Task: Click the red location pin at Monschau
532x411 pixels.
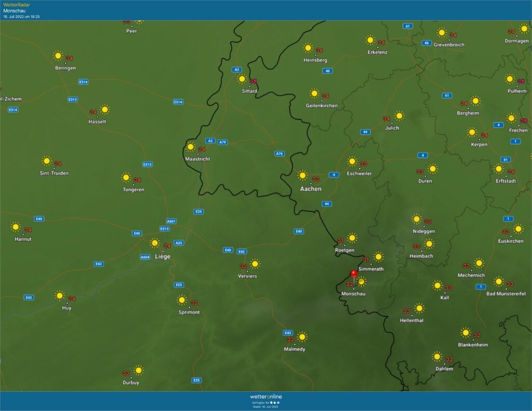Action: coord(354,274)
